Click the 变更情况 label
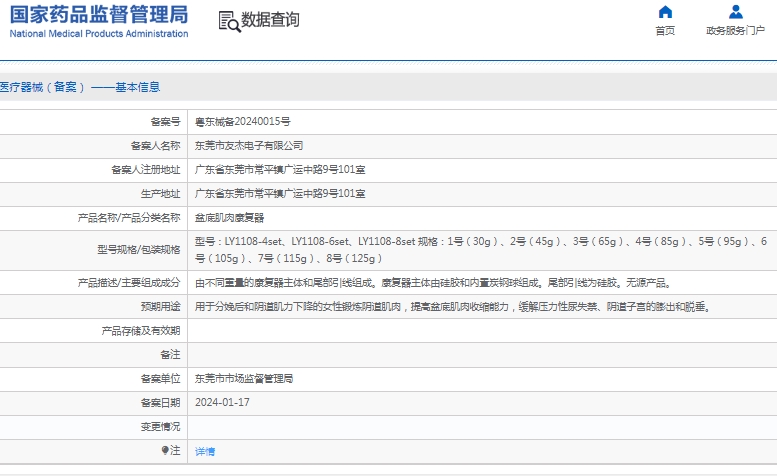The image size is (777, 476). coord(161,427)
